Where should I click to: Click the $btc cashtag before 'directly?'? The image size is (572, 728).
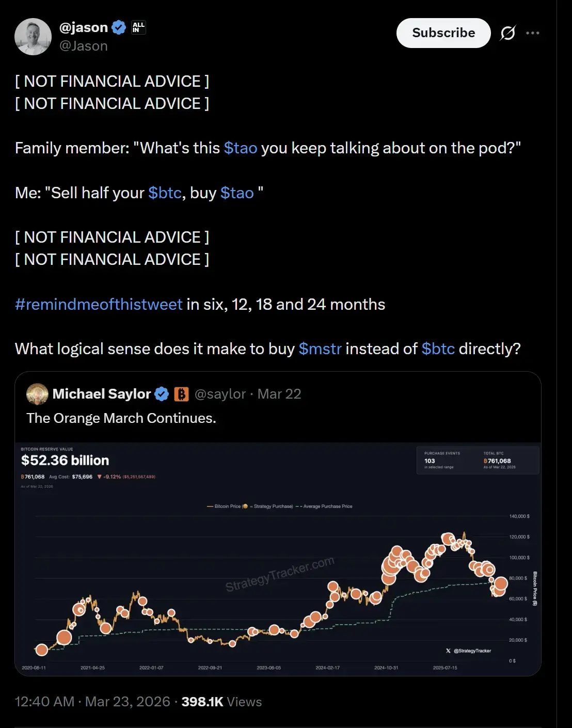(438, 349)
